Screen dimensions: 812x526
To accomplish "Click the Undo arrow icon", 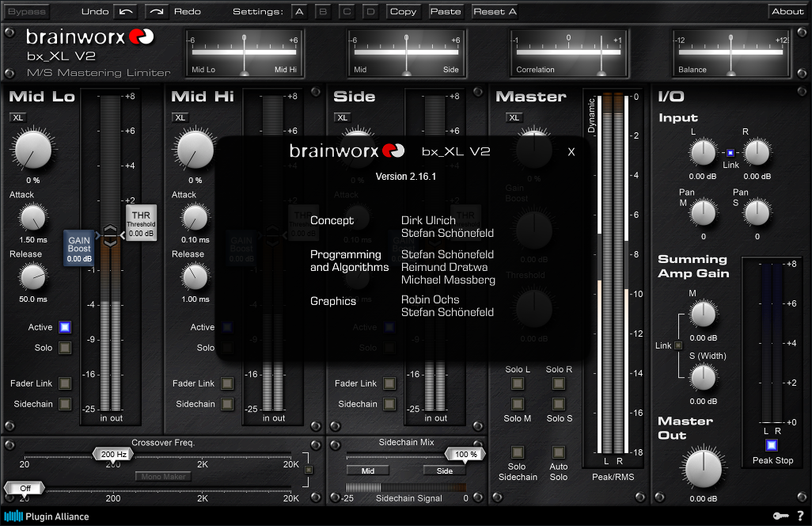I will pyautogui.click(x=125, y=11).
